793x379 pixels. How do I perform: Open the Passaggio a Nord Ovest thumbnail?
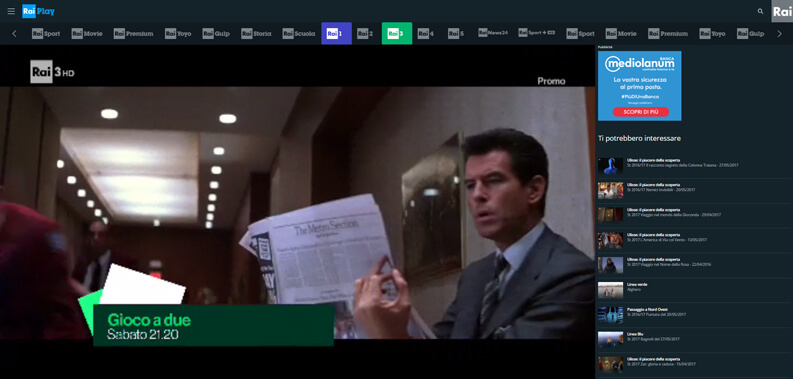[x=610, y=315]
